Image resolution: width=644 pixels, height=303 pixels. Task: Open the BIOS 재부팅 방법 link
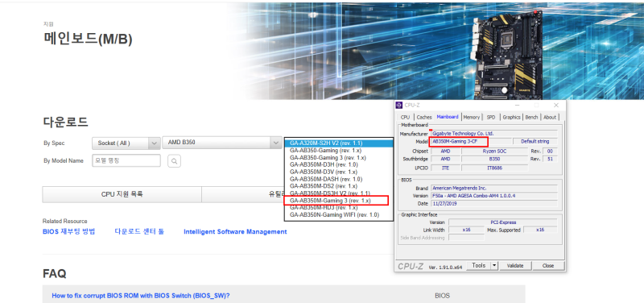(69, 232)
